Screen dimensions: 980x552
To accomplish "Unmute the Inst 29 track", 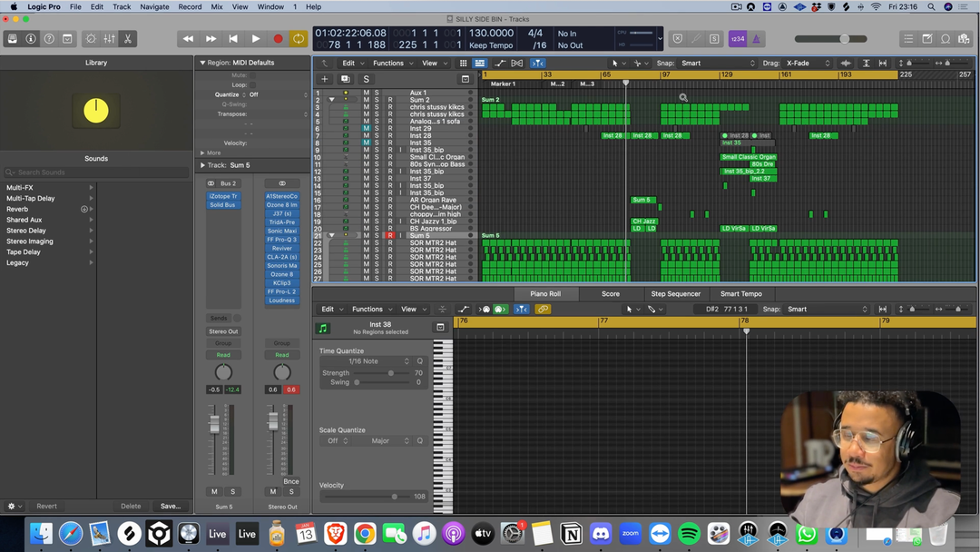I will (367, 128).
